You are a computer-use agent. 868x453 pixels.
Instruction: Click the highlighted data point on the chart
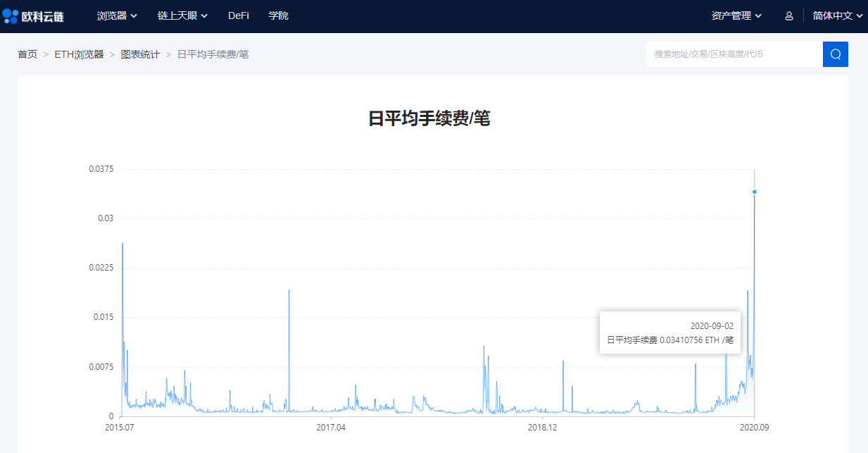(x=755, y=192)
